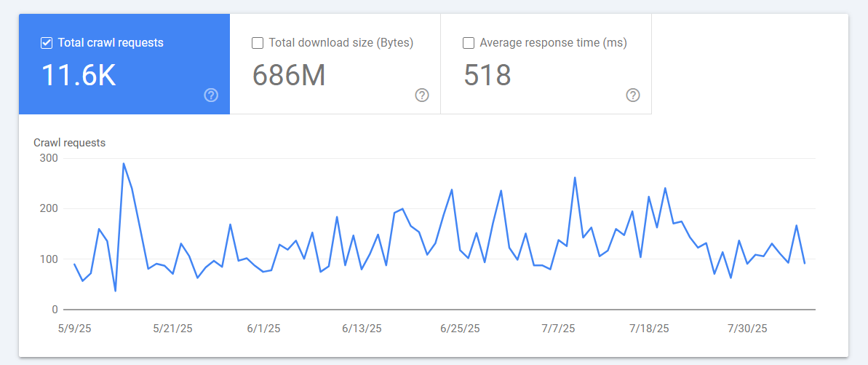
Task: Click the 6/1/25 date label
Action: [x=263, y=329]
